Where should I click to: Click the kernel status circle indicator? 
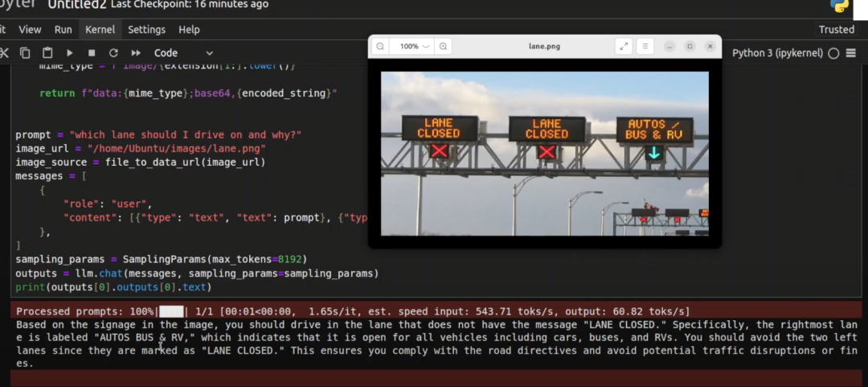[x=833, y=53]
